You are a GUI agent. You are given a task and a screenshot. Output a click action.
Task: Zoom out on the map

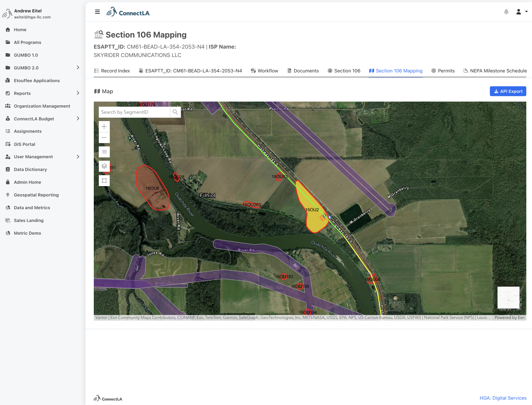pos(104,137)
